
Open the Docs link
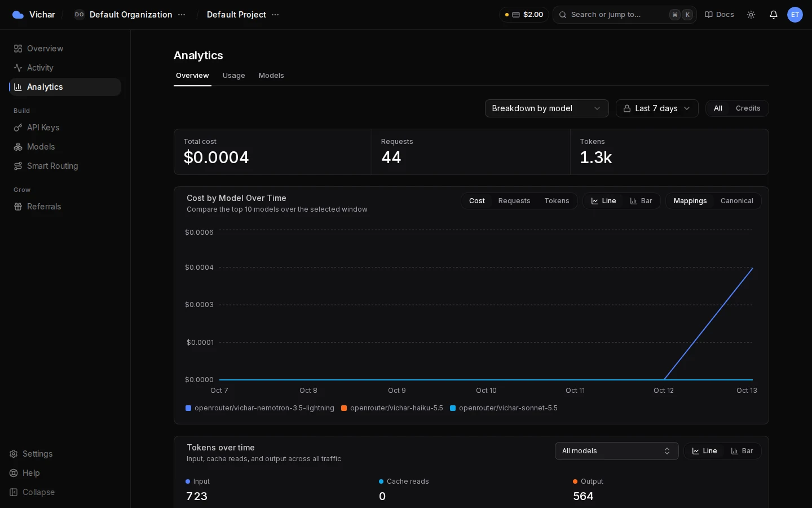point(720,15)
